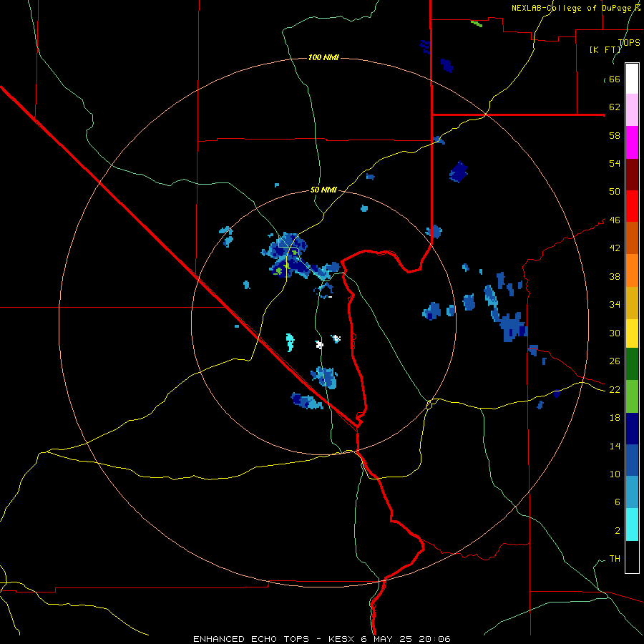The width and height of the screenshot is (644, 644).
Task: Click the 18 value on the legend
Action: pos(615,418)
